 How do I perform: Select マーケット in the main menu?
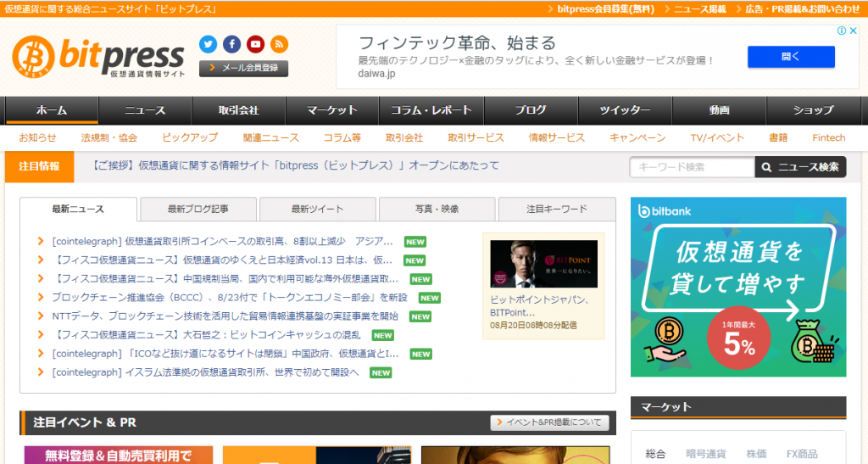tap(332, 110)
